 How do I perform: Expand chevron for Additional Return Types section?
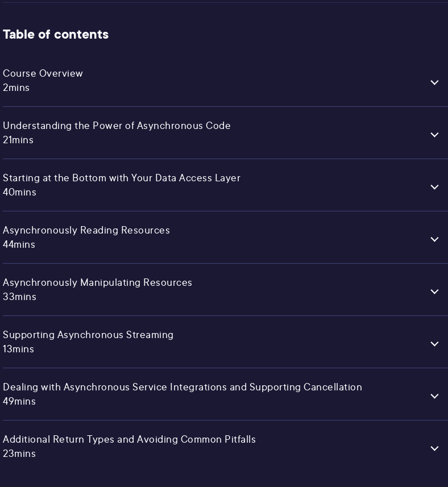point(434,448)
